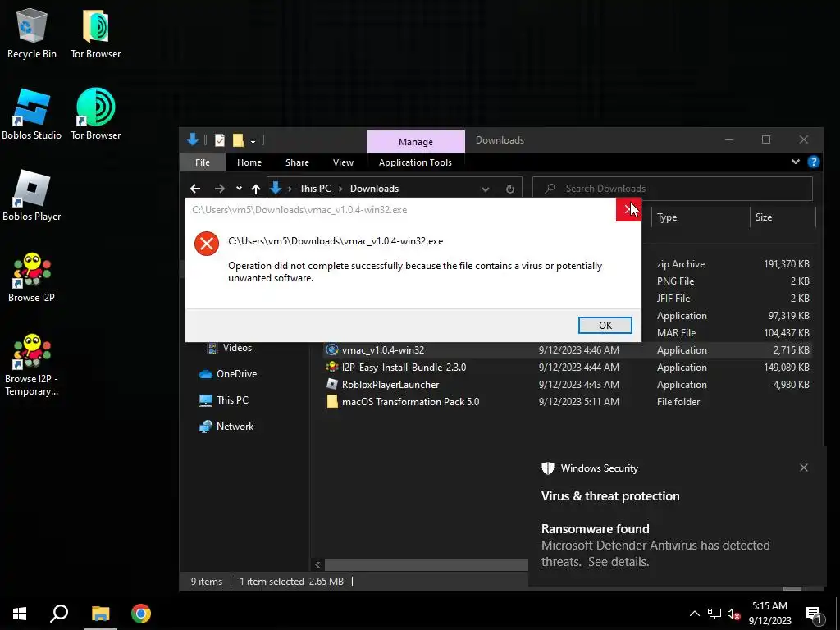Launch the Browse I2P - Temporary shortcut
840x630 pixels.
pos(32,365)
